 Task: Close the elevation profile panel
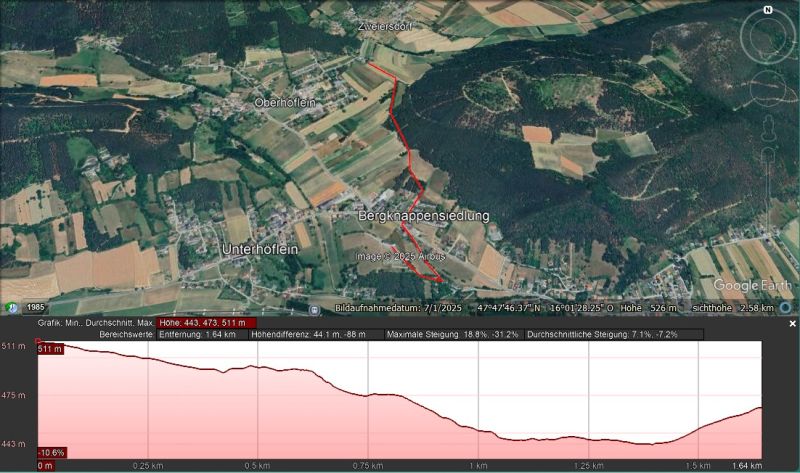[x=792, y=324]
